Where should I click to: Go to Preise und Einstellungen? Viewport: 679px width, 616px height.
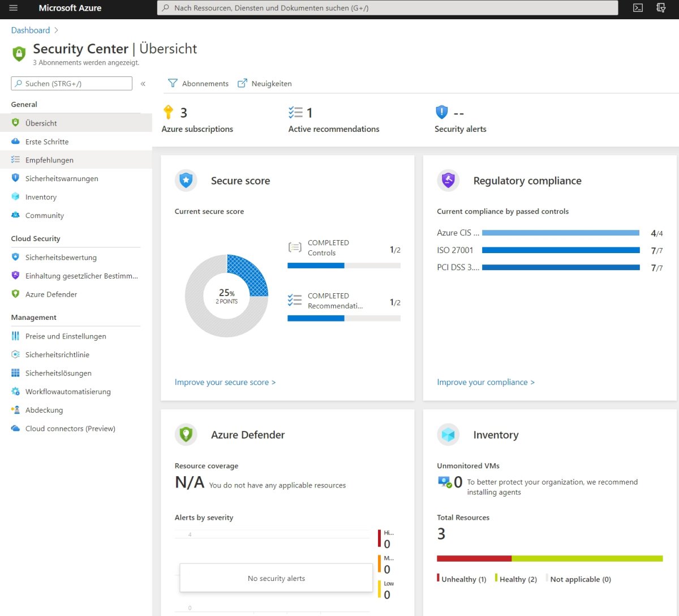66,336
